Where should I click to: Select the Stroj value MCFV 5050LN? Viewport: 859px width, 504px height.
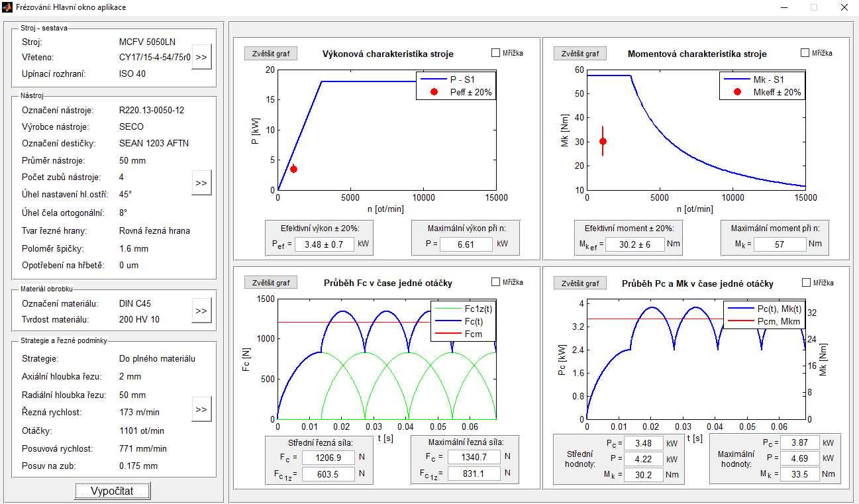tap(147, 42)
